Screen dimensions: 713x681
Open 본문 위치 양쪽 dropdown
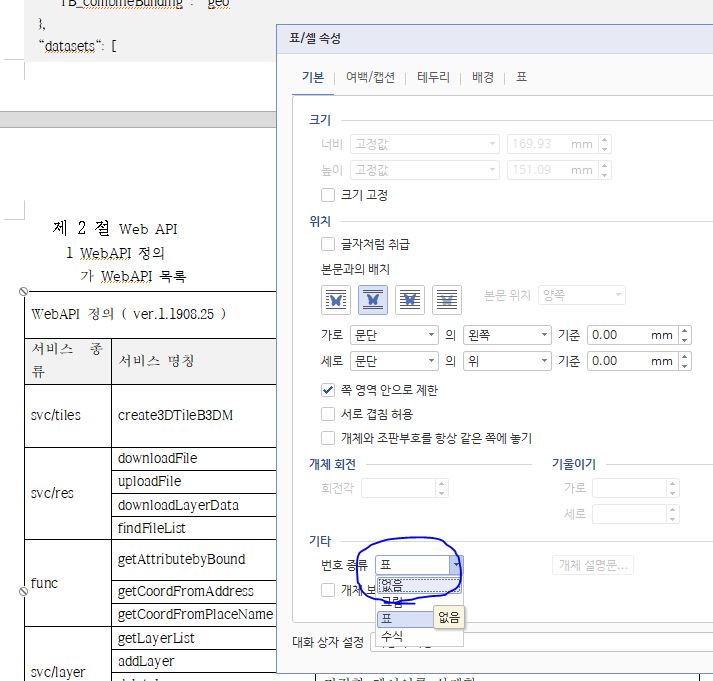(582, 295)
